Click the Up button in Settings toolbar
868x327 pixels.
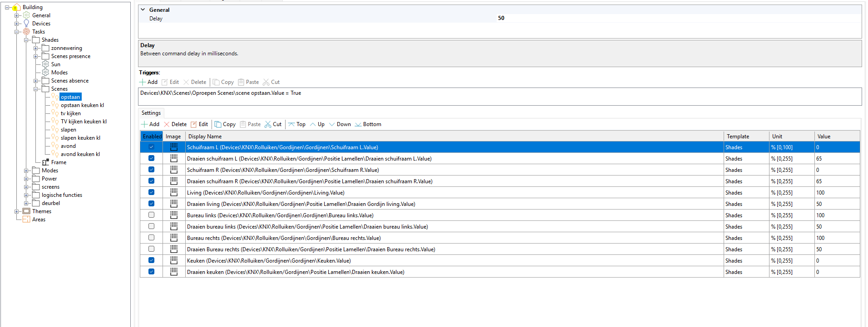tap(317, 124)
